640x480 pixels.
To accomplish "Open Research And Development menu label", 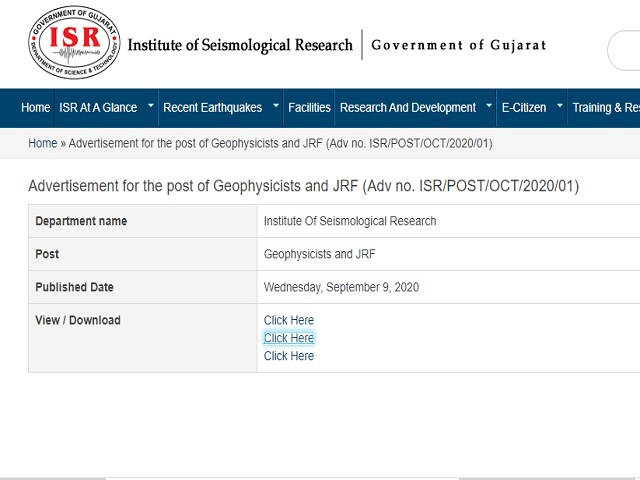I will tap(408, 108).
